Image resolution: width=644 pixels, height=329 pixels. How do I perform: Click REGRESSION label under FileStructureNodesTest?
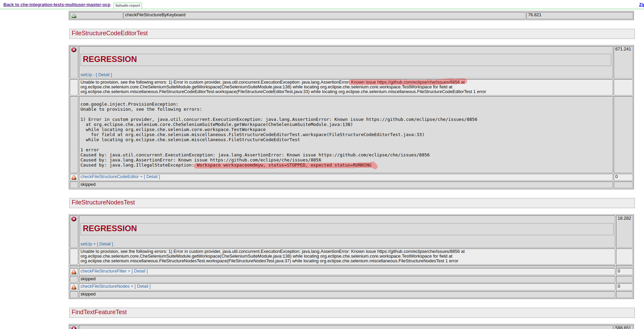click(110, 228)
